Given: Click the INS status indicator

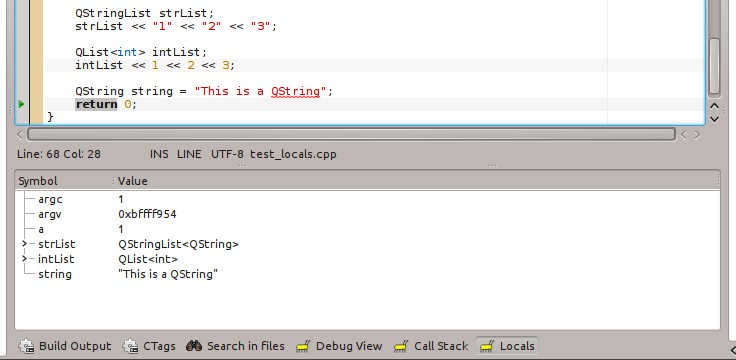Looking at the screenshot, I should [159, 154].
